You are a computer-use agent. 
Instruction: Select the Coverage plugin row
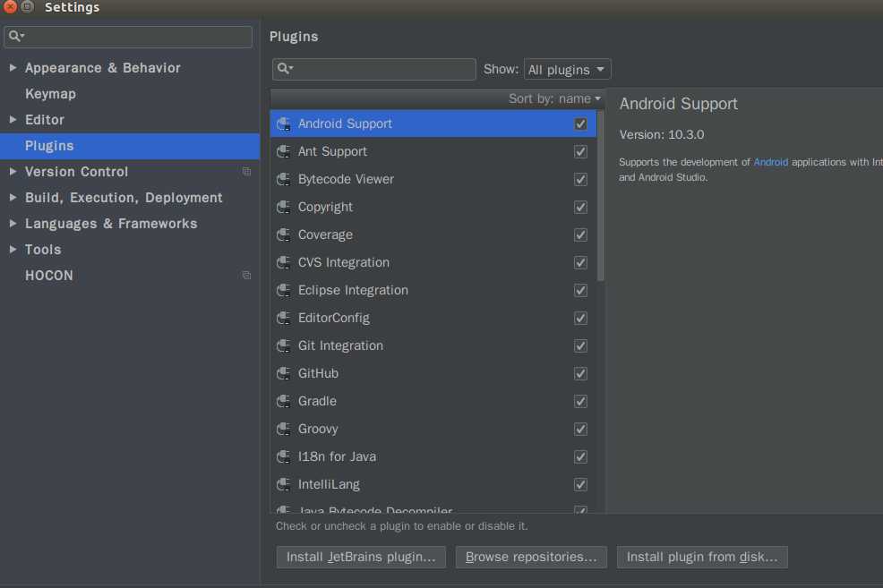click(433, 234)
